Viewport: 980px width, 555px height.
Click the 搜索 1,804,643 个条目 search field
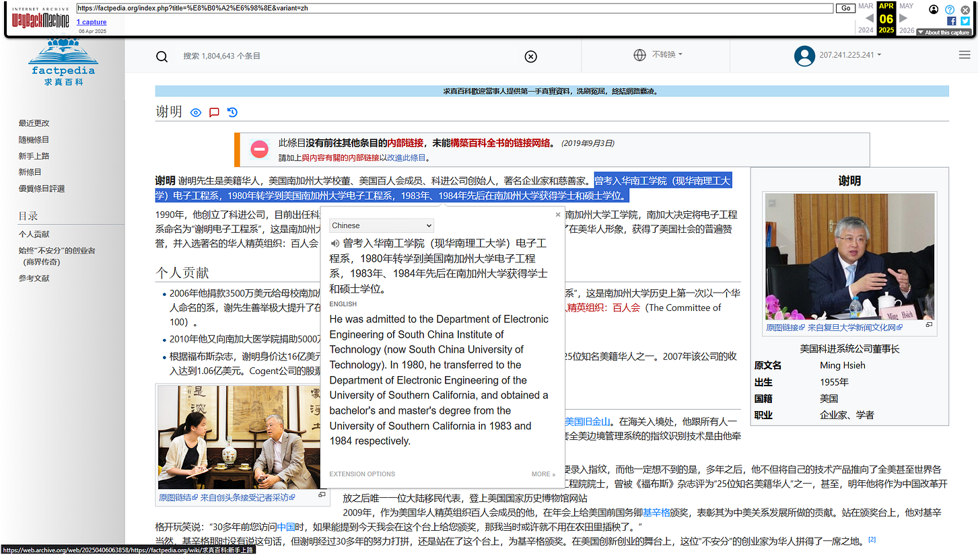pyautogui.click(x=350, y=56)
